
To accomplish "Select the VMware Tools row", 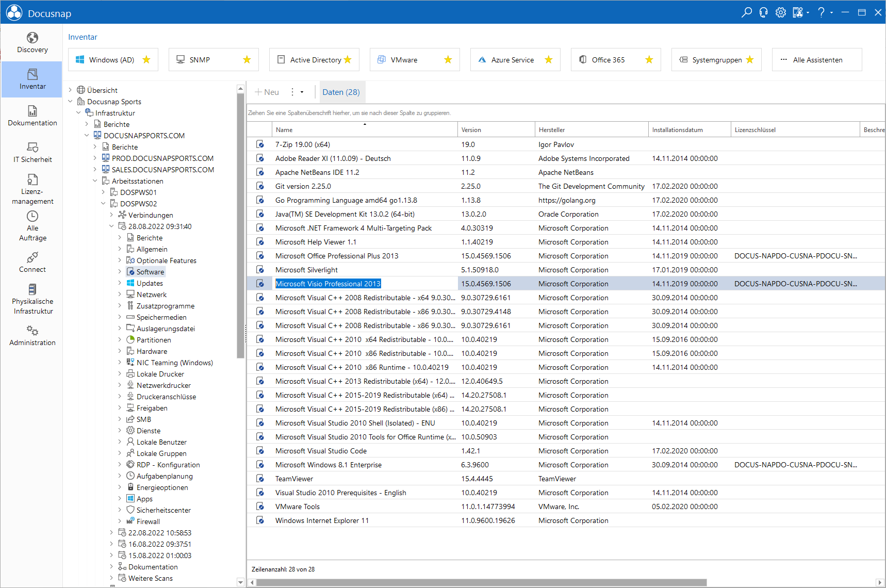I will point(566,507).
